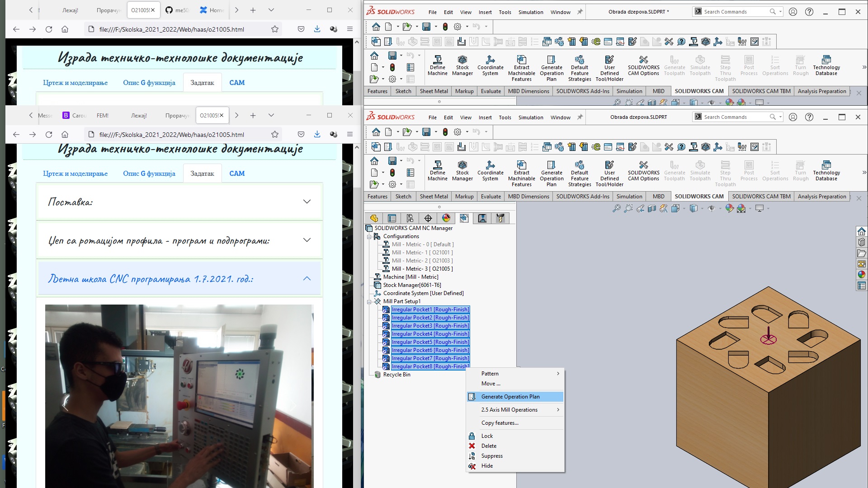Image resolution: width=868 pixels, height=488 pixels.
Task: Click Rebuild traffic light in lower SOLIDWORKS CAM ribbon
Action: (392, 173)
